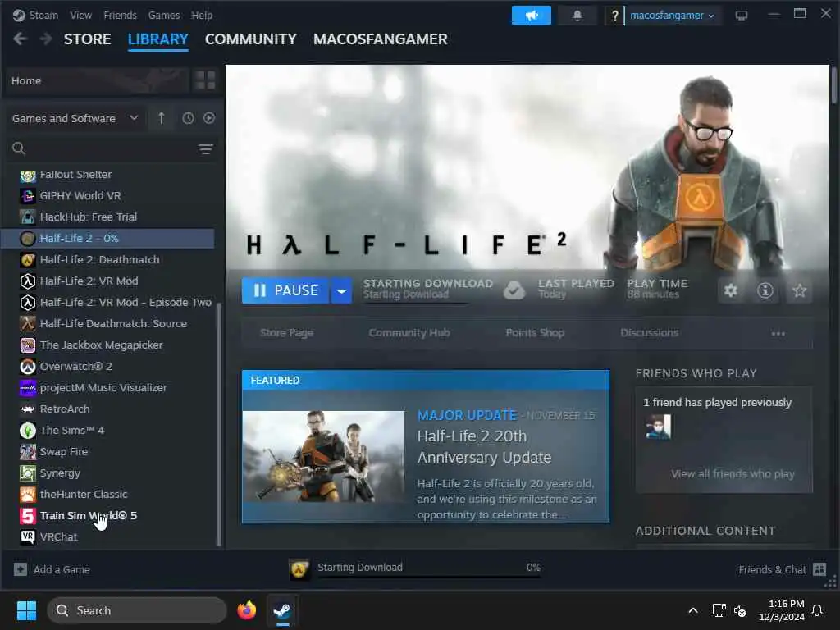The image size is (840, 630).
Task: Click Add a Game button
Action: 52,569
